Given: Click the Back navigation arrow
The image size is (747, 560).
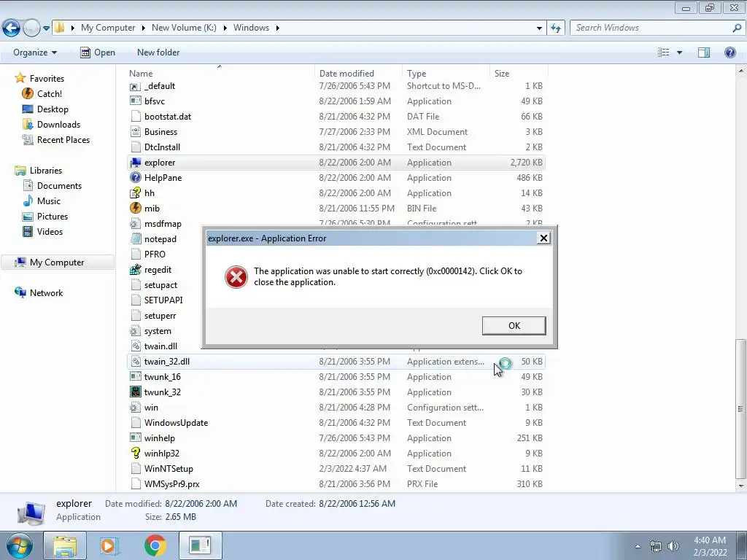Looking at the screenshot, I should pyautogui.click(x=11, y=28).
